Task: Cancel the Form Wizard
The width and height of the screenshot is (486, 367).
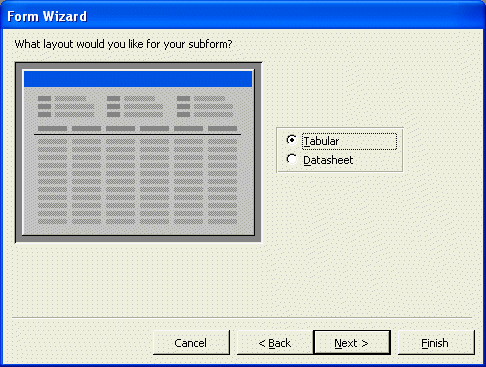Action: [191, 343]
